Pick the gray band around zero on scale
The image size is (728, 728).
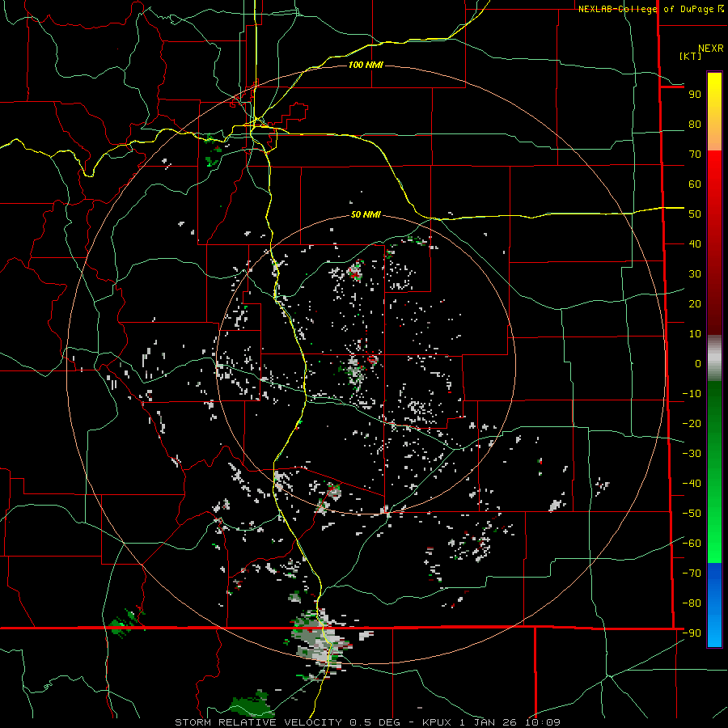coord(714,358)
